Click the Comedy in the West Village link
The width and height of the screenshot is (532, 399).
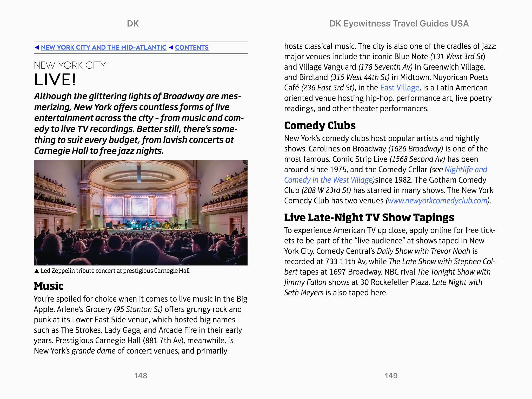(328, 180)
